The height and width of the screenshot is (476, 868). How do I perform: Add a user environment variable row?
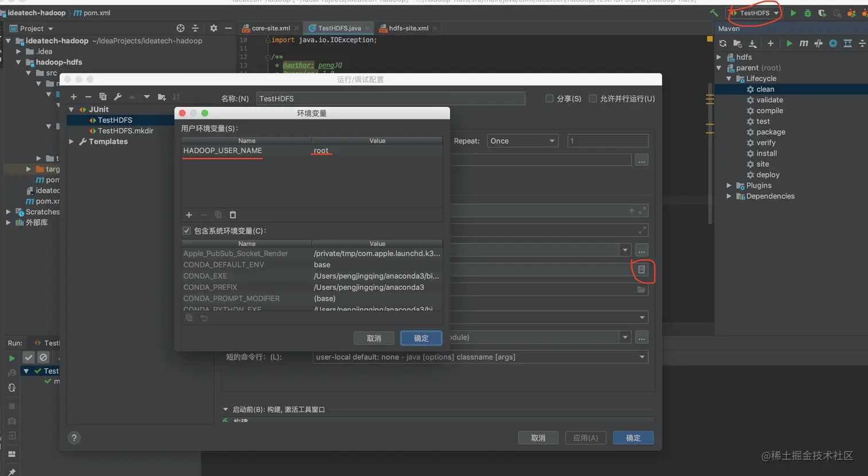pyautogui.click(x=189, y=215)
